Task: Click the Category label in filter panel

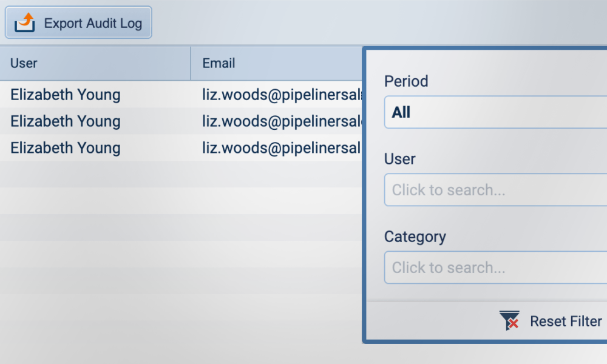Action: pyautogui.click(x=415, y=237)
